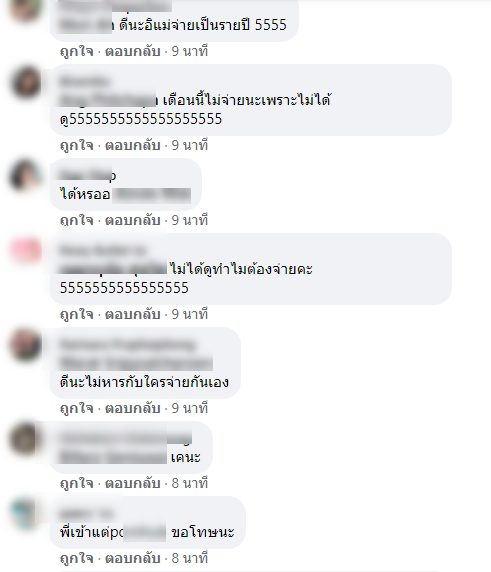Viewport: 491px width, 572px height.
Task: Open the '8 นาที' timestamp of last comment
Action: [190, 559]
